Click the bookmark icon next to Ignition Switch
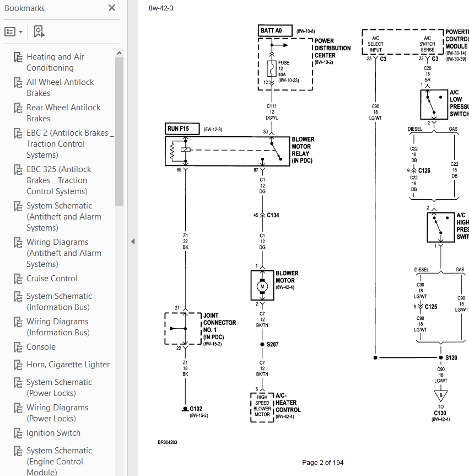This screenshot has width=469, height=476. click(x=18, y=433)
